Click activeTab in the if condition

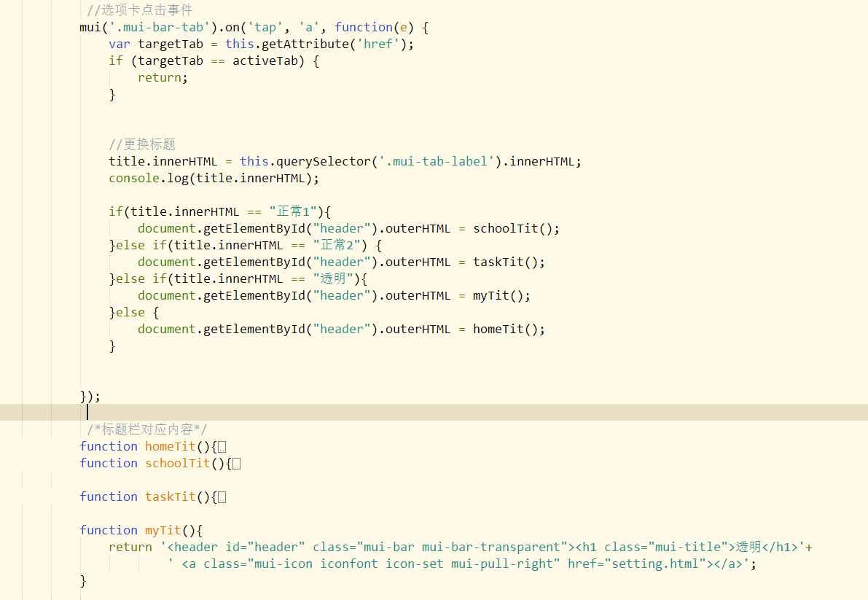coord(265,61)
